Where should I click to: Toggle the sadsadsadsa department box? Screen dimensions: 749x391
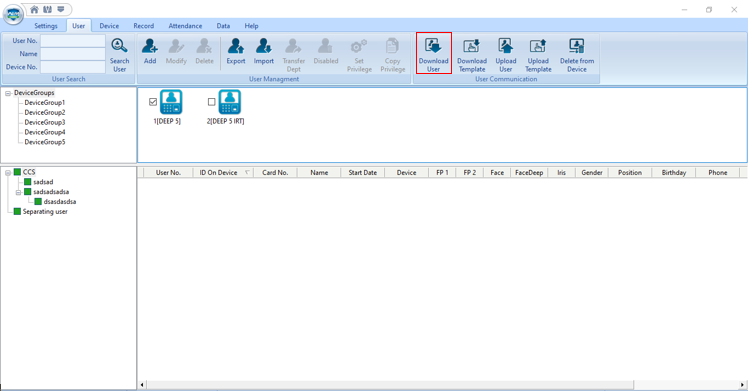click(28, 192)
